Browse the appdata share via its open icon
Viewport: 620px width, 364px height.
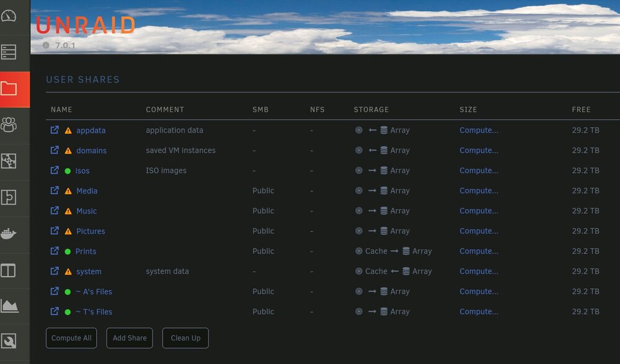click(55, 130)
